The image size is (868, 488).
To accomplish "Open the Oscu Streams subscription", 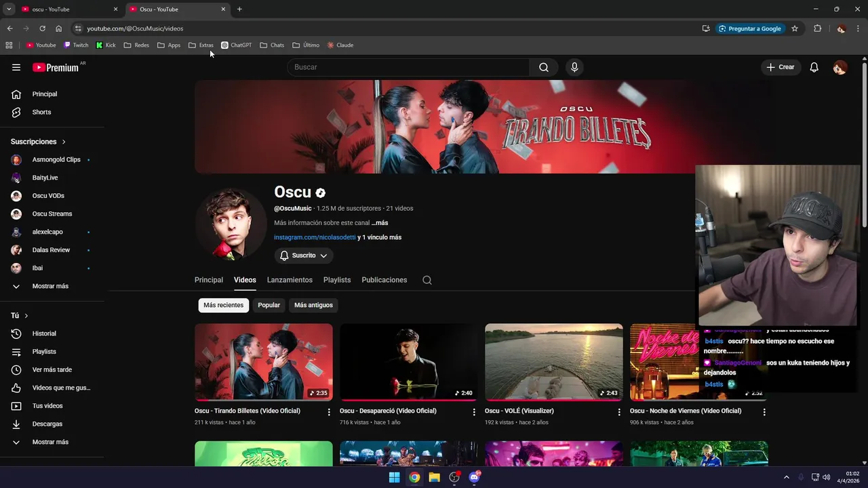I will click(x=52, y=214).
